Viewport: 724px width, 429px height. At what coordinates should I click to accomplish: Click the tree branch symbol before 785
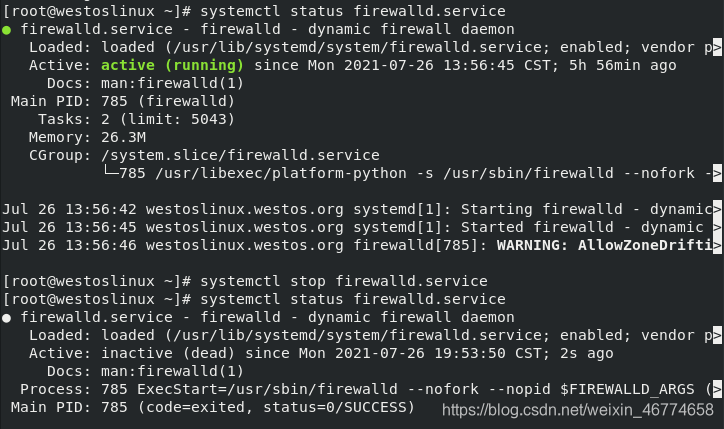click(110, 172)
